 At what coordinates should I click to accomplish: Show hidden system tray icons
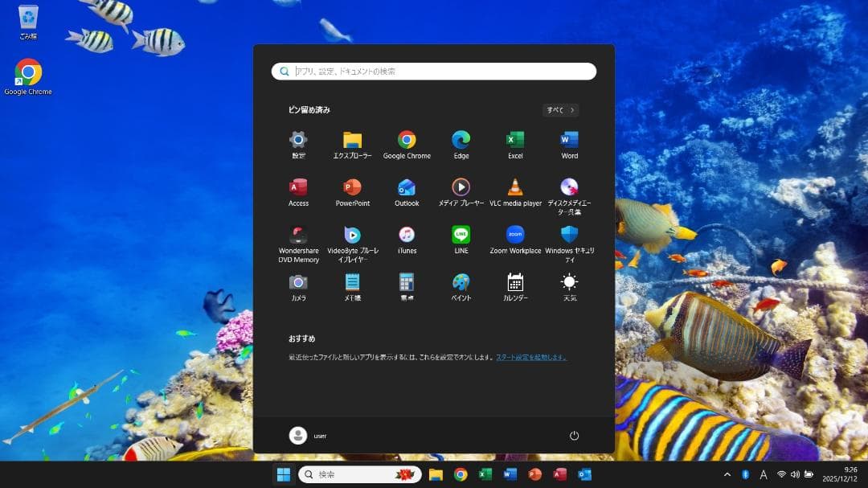[x=727, y=474]
